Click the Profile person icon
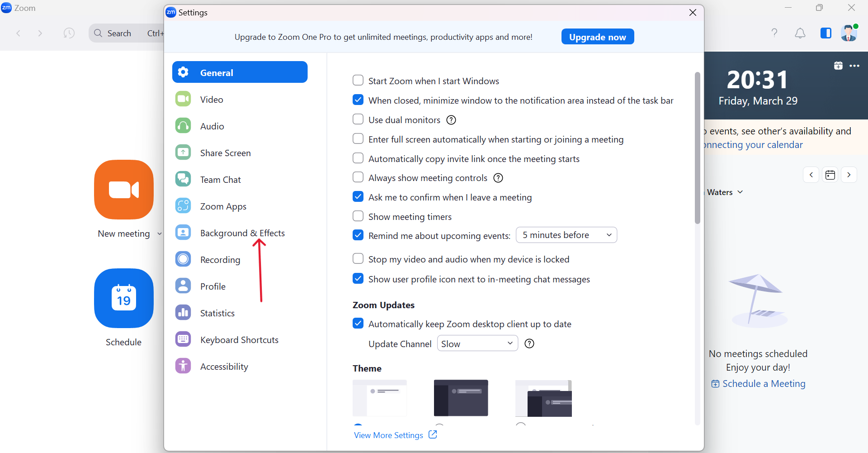This screenshot has height=453, width=868. [x=183, y=286]
